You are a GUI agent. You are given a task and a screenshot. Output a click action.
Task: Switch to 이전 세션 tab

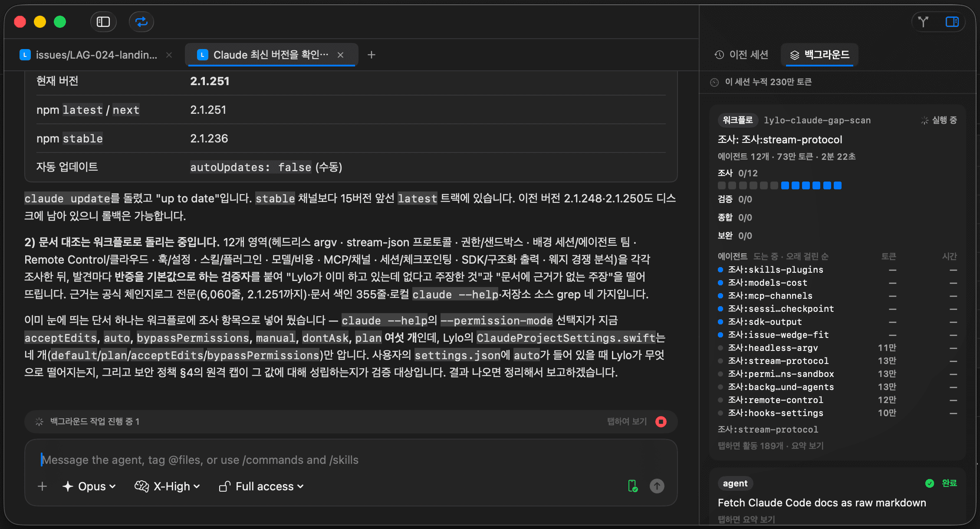[741, 55]
